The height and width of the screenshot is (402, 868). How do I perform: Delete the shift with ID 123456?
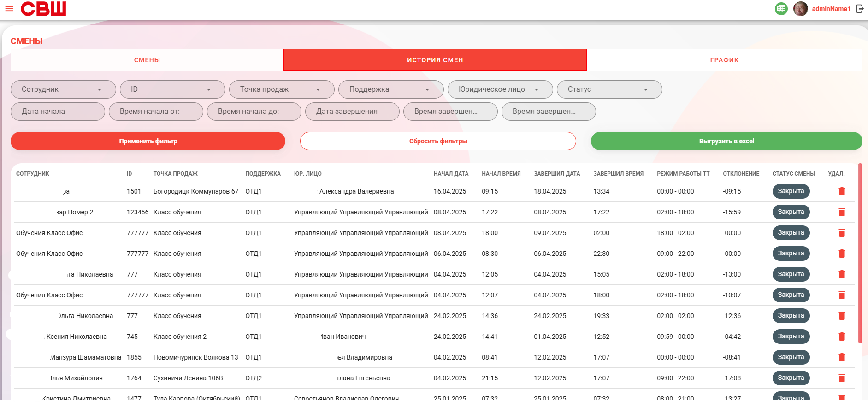[842, 212]
